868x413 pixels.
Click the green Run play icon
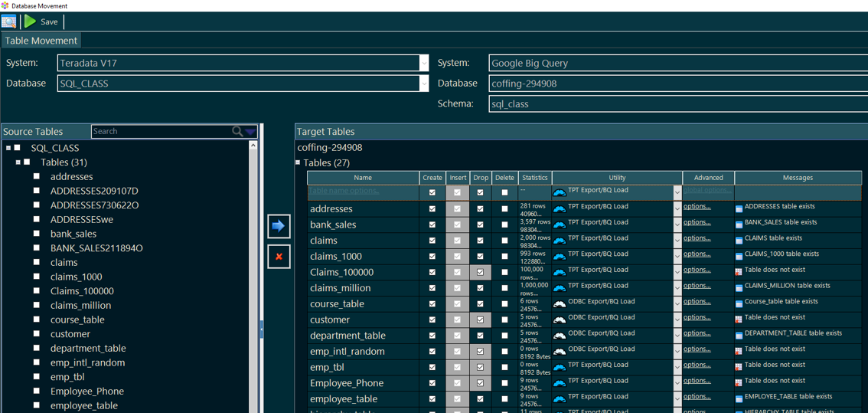(30, 21)
